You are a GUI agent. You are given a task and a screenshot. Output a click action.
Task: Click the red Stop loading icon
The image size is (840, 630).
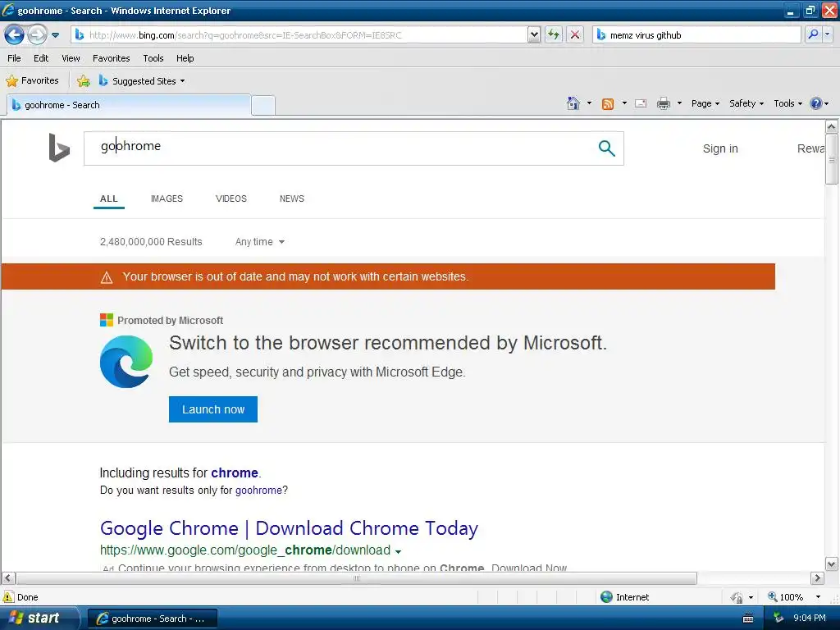tap(575, 34)
